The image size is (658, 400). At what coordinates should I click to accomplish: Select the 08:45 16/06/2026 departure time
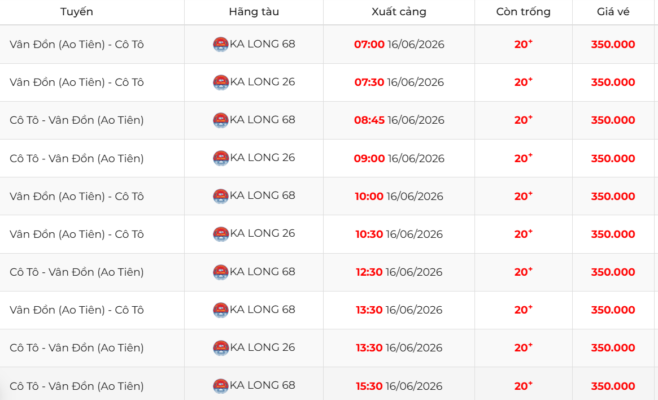[x=399, y=120]
